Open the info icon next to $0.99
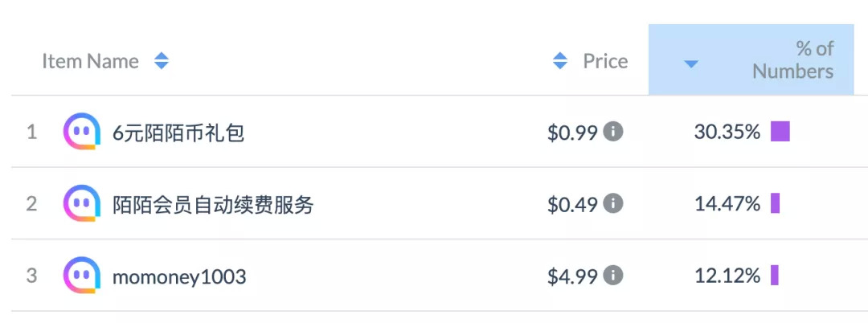The width and height of the screenshot is (868, 323). click(613, 131)
